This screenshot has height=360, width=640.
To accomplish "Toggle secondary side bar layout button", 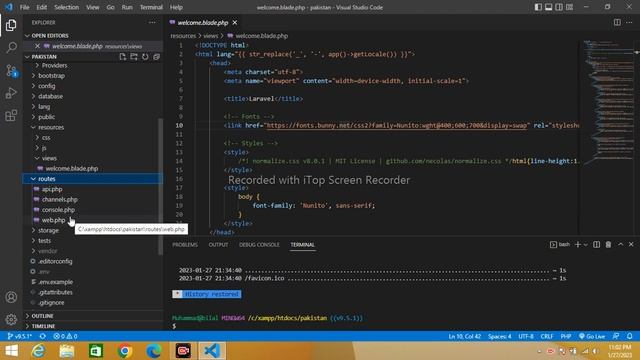I will pyautogui.click(x=559, y=7).
